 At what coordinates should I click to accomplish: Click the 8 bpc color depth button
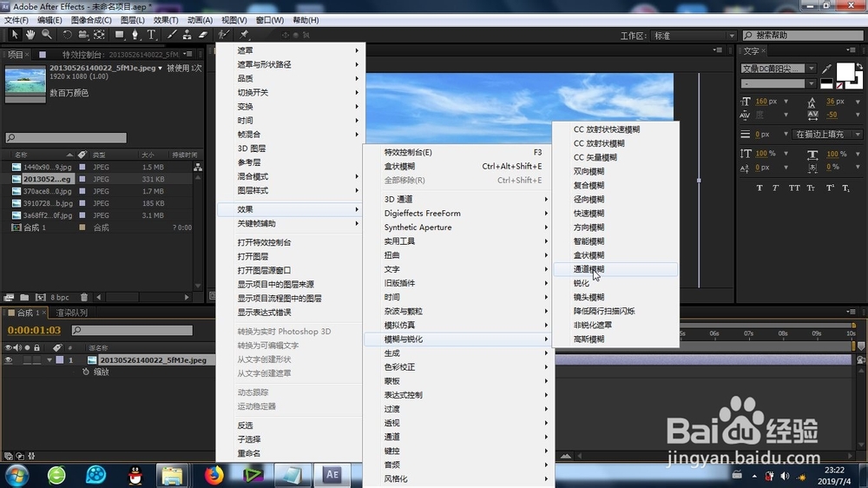click(60, 298)
